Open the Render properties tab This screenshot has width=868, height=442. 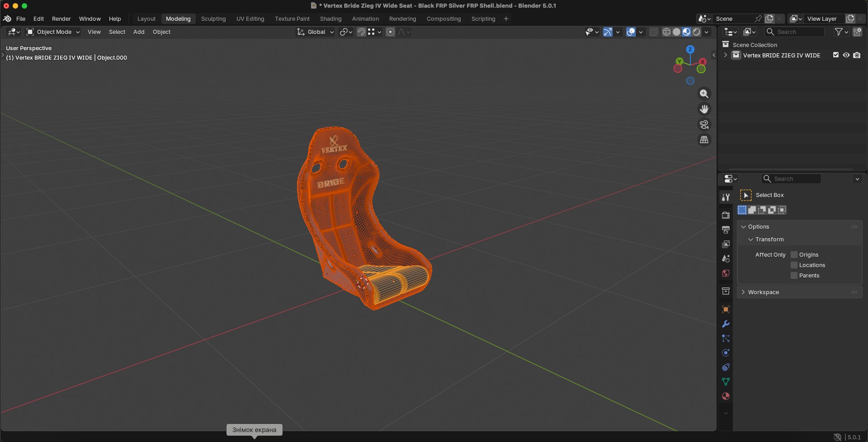point(726,215)
